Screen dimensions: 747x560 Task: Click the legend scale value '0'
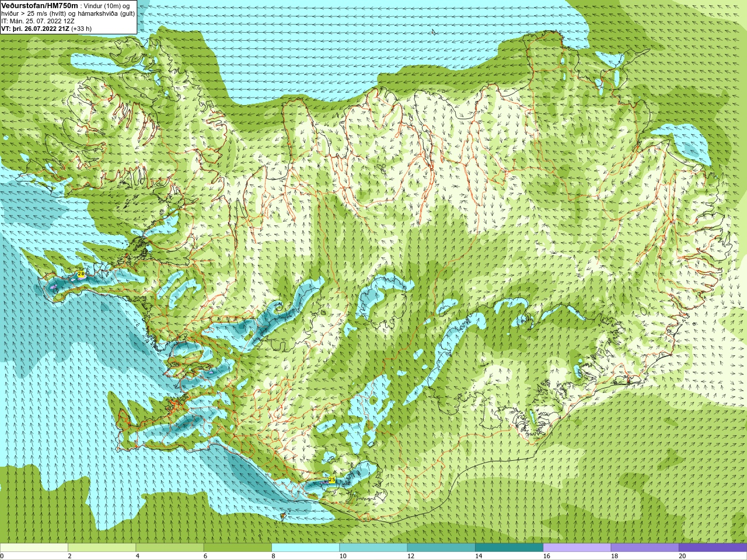(x=2, y=556)
